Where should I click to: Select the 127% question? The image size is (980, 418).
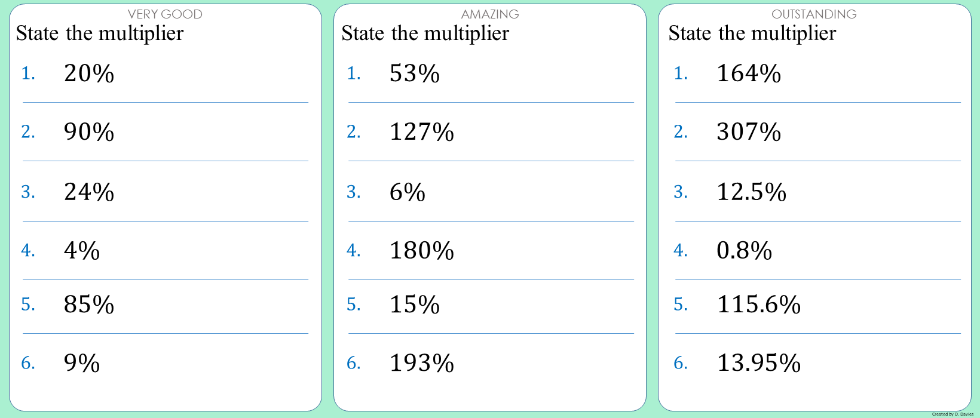click(x=422, y=132)
